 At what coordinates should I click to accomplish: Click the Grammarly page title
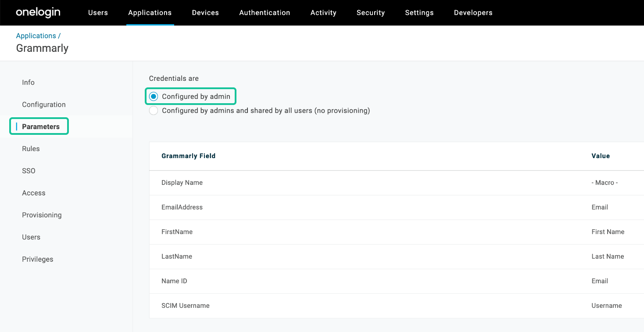point(42,48)
